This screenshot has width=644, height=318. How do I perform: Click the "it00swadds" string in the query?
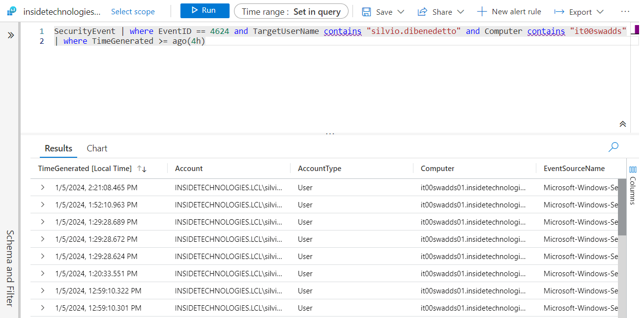(x=598, y=31)
